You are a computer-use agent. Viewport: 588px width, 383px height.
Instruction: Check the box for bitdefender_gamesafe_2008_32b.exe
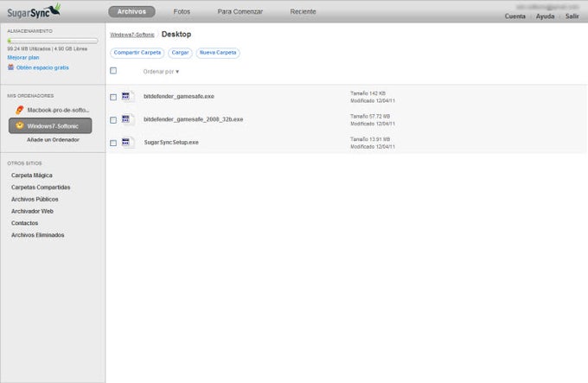tap(113, 120)
